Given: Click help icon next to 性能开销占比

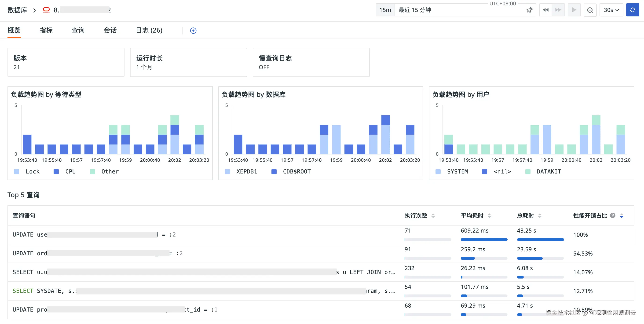Looking at the screenshot, I should (612, 215).
